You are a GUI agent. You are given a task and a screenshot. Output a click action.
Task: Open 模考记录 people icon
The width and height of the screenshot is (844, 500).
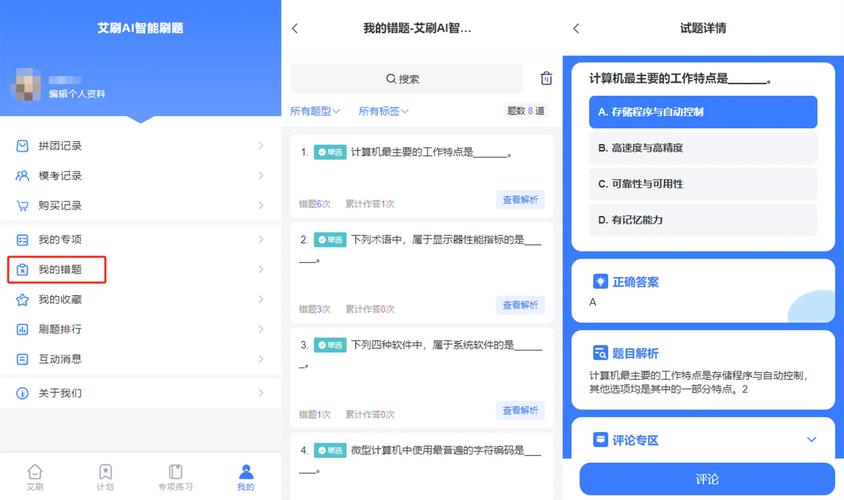tap(22, 175)
